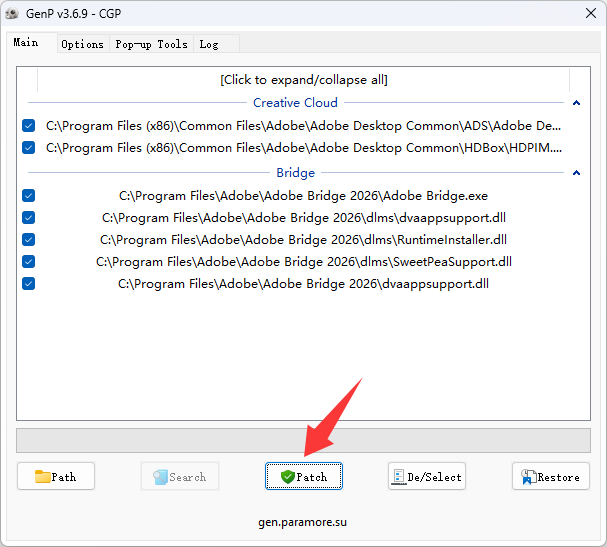
Task: Click the green shield icon on Patch
Action: pos(288,477)
